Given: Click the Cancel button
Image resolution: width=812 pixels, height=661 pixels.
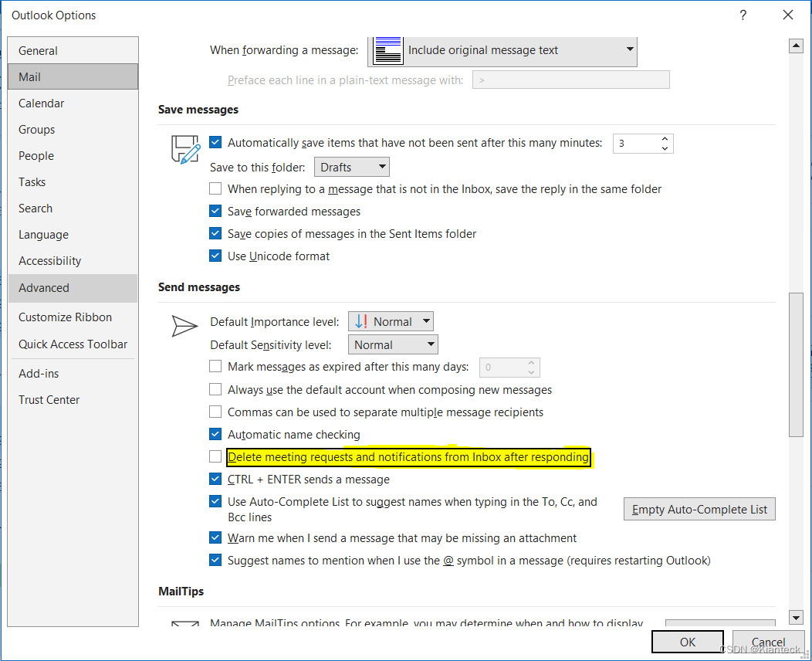Looking at the screenshot, I should (x=769, y=642).
